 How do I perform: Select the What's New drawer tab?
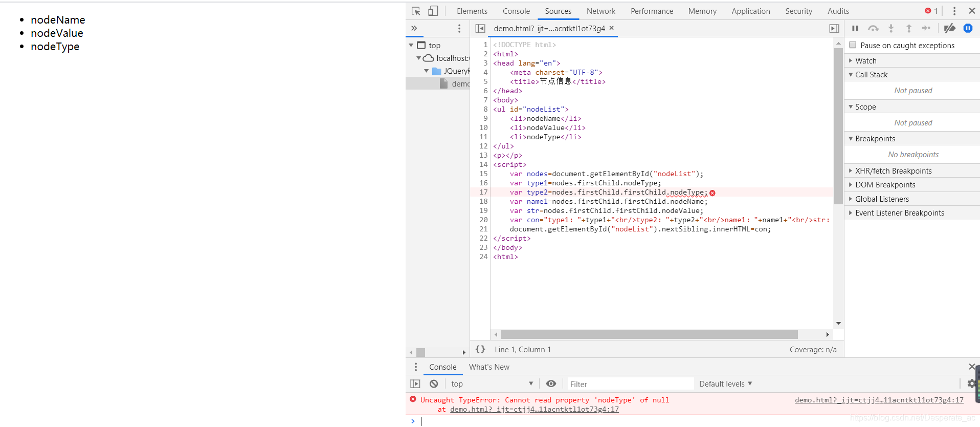click(x=489, y=367)
